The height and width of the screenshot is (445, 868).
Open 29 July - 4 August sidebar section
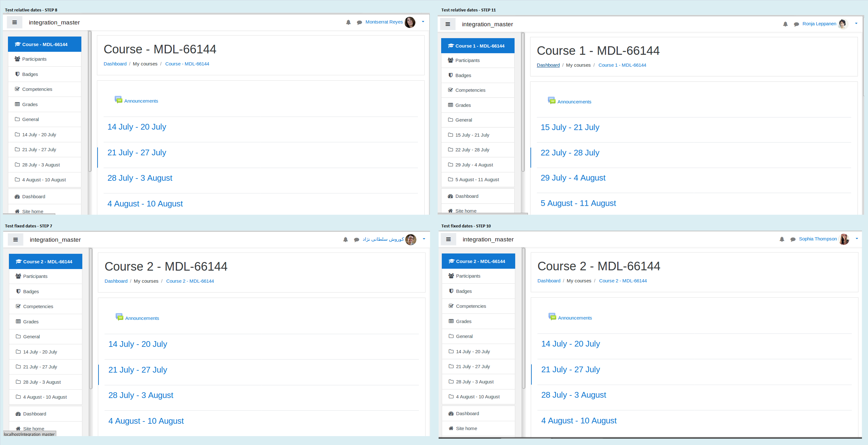point(478,165)
